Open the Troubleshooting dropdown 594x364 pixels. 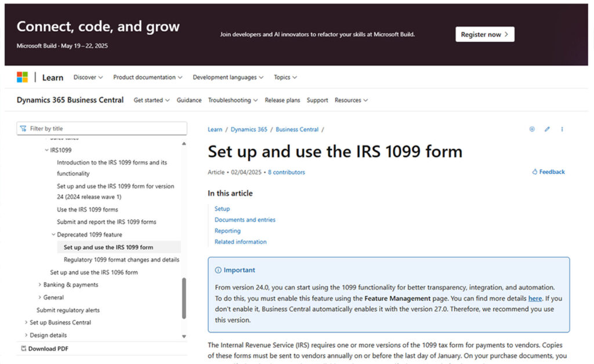pyautogui.click(x=233, y=100)
